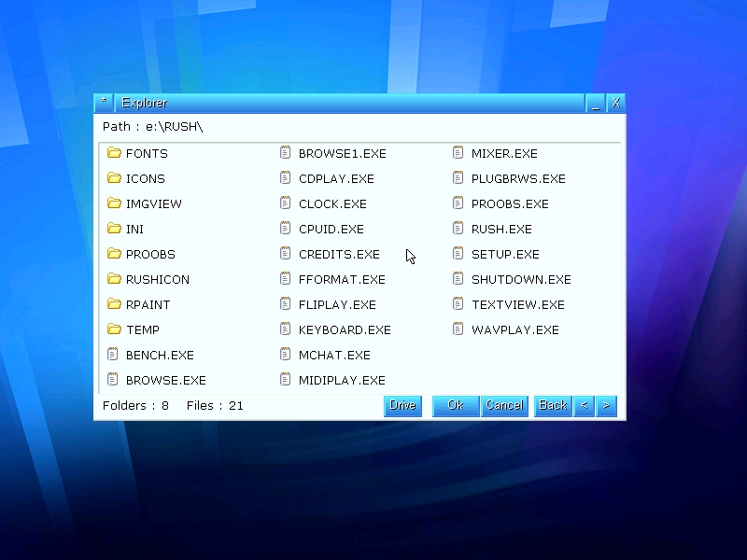Select the folder name RUSHICON
Screen dimensions: 747x560
pos(158,279)
